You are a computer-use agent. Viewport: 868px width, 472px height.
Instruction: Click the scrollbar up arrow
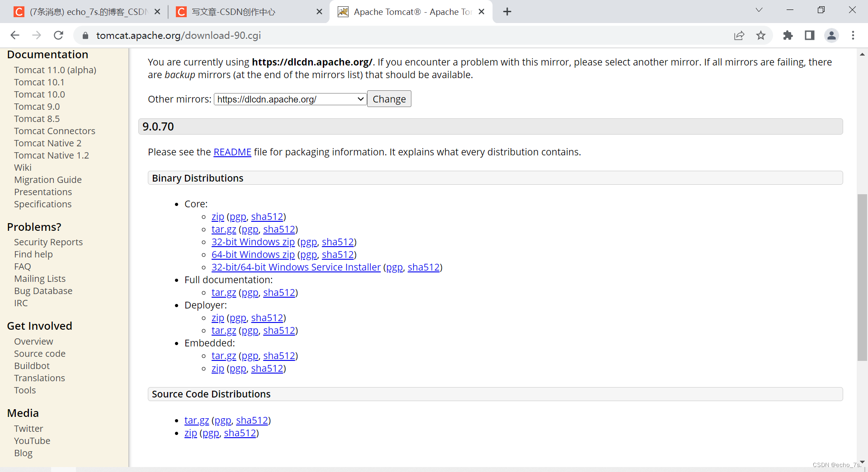click(x=862, y=54)
